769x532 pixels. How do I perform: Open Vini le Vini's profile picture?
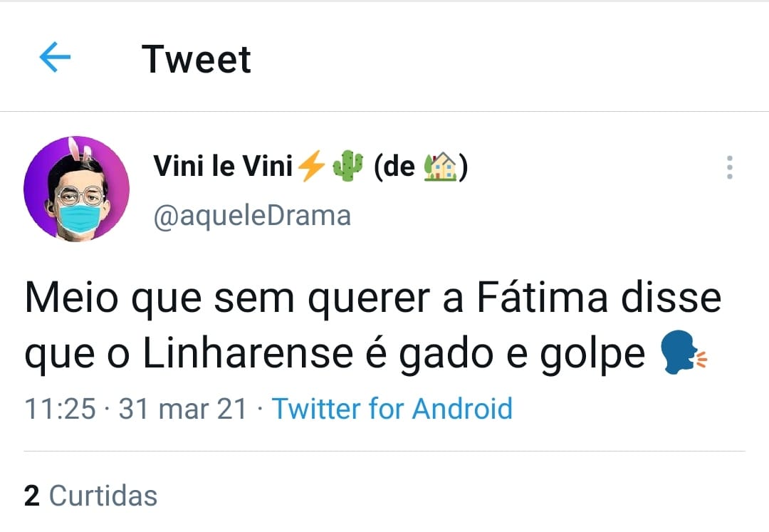coord(76,189)
